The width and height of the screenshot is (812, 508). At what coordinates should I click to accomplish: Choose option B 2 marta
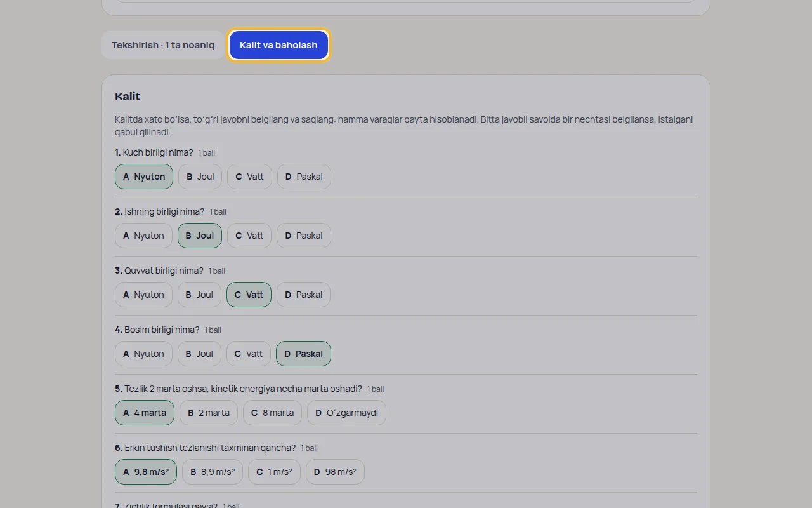[x=209, y=413]
